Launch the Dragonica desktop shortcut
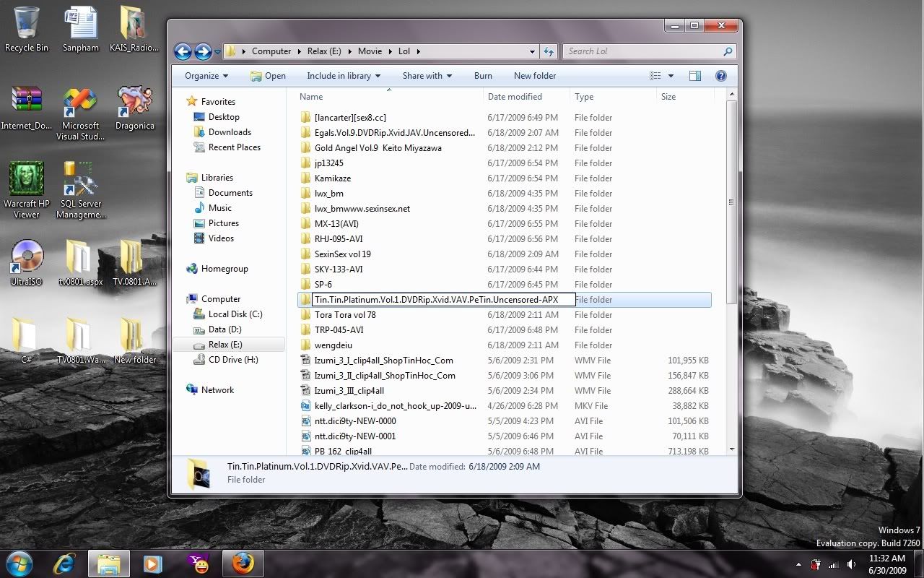 [135, 107]
